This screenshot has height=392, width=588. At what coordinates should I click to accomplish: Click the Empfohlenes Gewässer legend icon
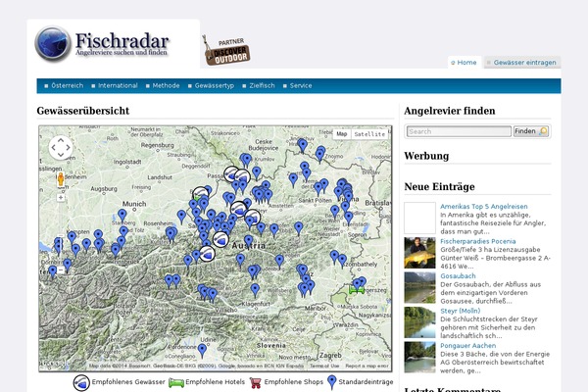[81, 382]
